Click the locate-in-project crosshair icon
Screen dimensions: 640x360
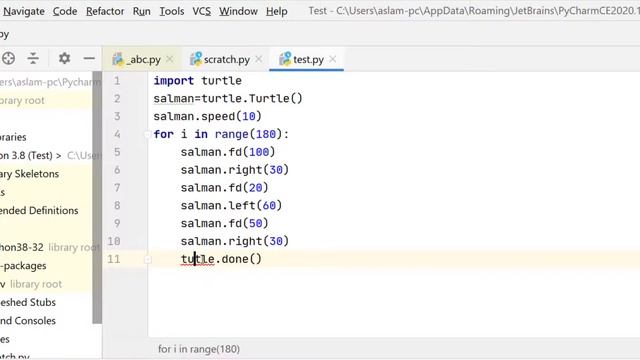coord(9,58)
